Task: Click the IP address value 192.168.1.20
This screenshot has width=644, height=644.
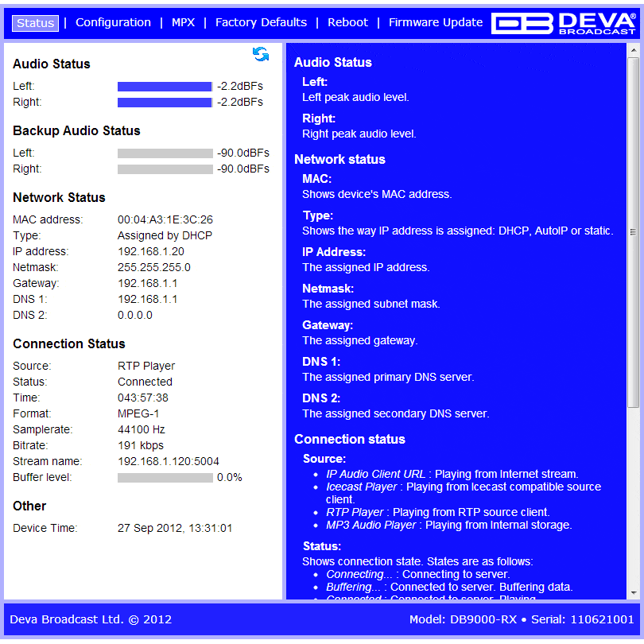Action: pos(150,252)
